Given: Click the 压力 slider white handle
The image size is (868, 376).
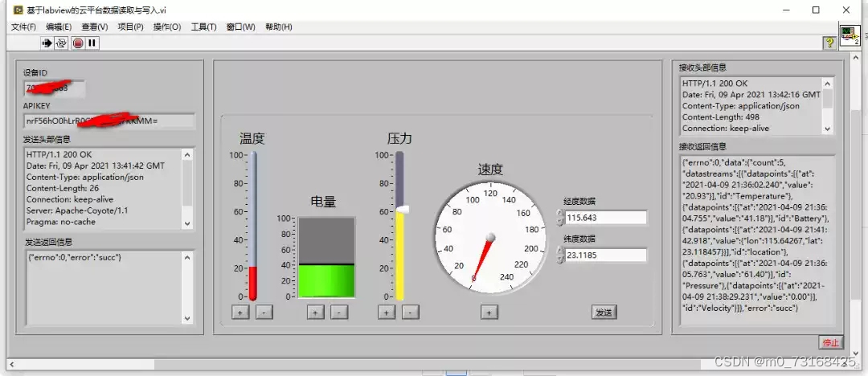Looking at the screenshot, I should tap(403, 210).
